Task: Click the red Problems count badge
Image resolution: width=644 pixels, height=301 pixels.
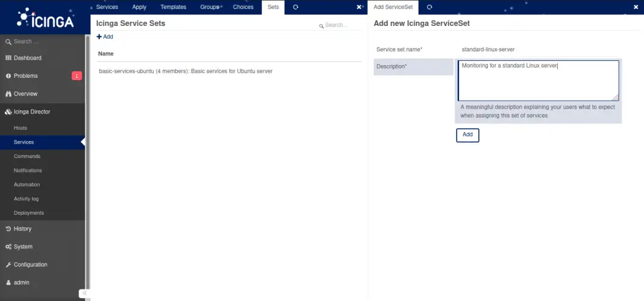Action: (x=77, y=76)
